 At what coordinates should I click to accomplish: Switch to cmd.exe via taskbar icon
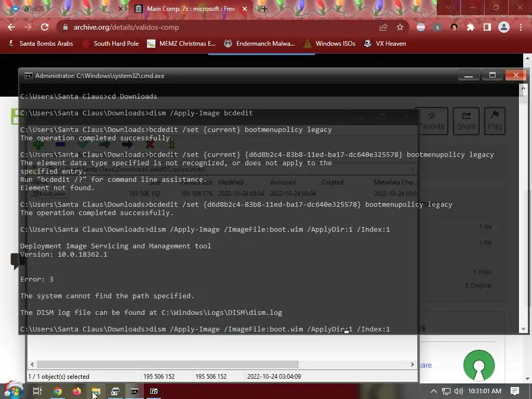(x=135, y=392)
